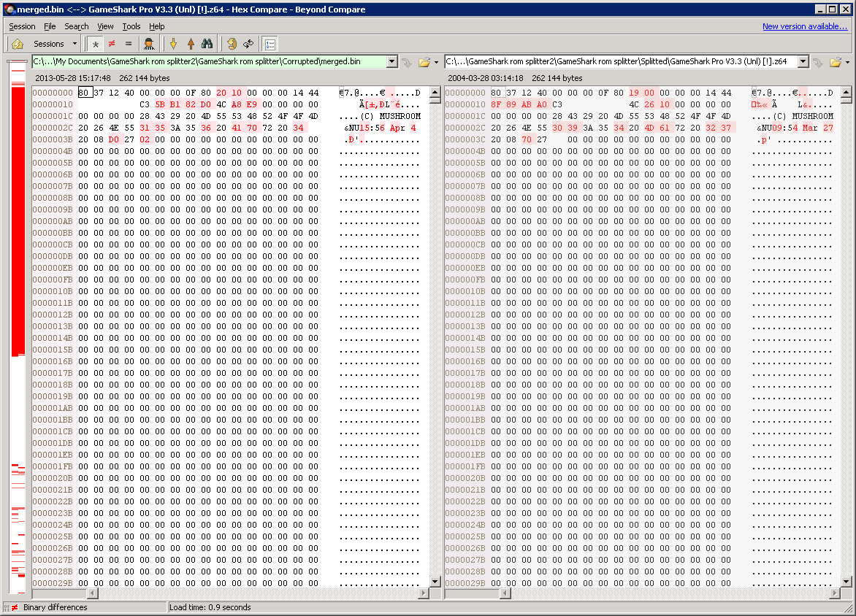Click the vertical scrollbar thumb of the left pane

[435, 101]
